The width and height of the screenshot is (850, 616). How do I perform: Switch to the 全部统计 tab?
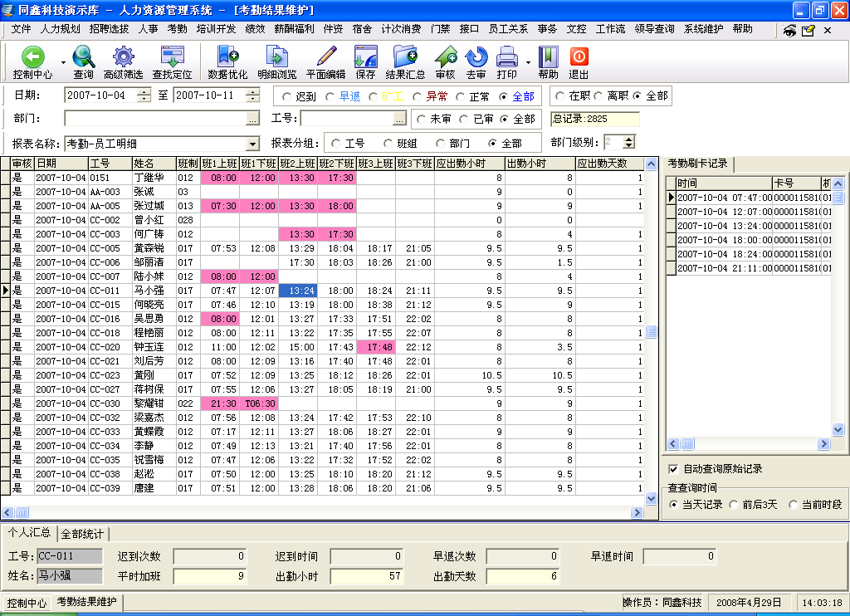[82, 533]
